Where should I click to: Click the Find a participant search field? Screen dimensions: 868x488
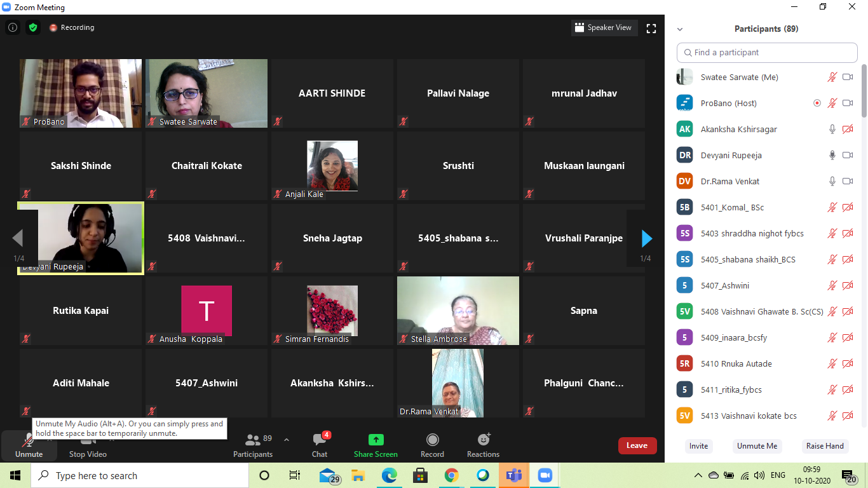(767, 53)
